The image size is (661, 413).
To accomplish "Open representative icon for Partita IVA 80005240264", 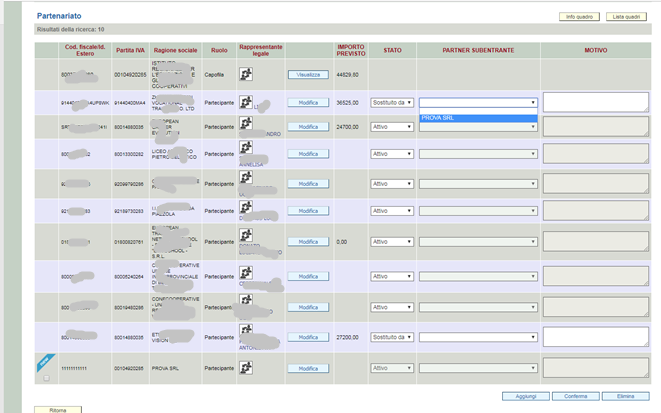I will pyautogui.click(x=246, y=272).
